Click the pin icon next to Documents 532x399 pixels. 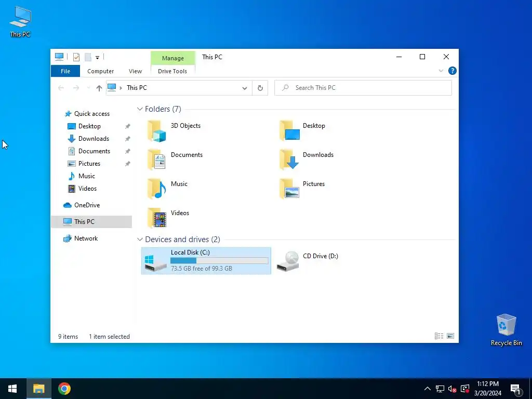[128, 151]
